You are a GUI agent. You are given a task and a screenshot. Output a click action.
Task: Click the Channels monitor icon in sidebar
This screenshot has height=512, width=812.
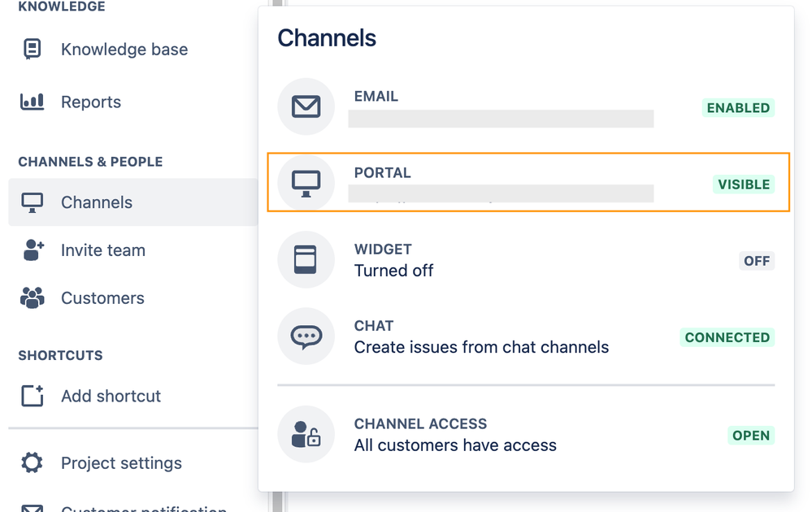(x=32, y=202)
